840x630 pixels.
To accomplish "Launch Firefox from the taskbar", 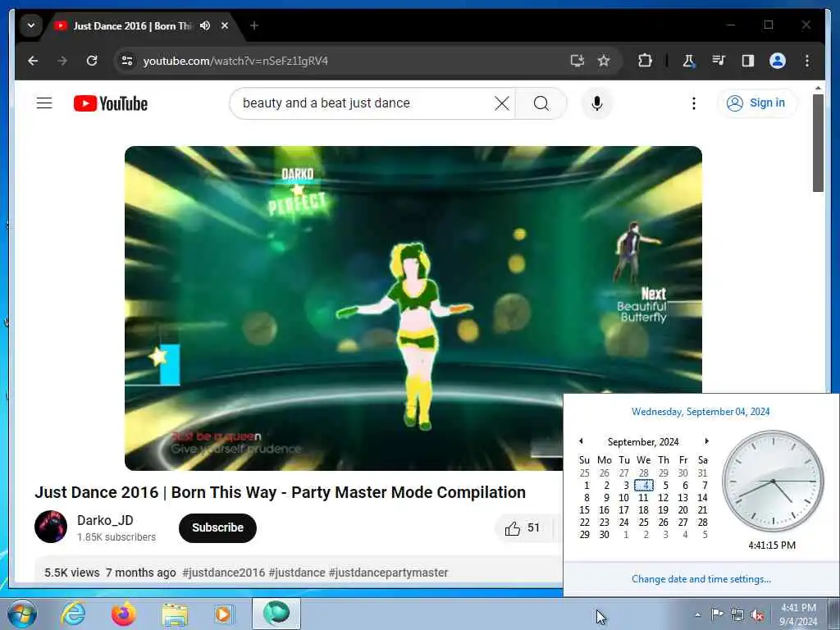I will pyautogui.click(x=123, y=614).
